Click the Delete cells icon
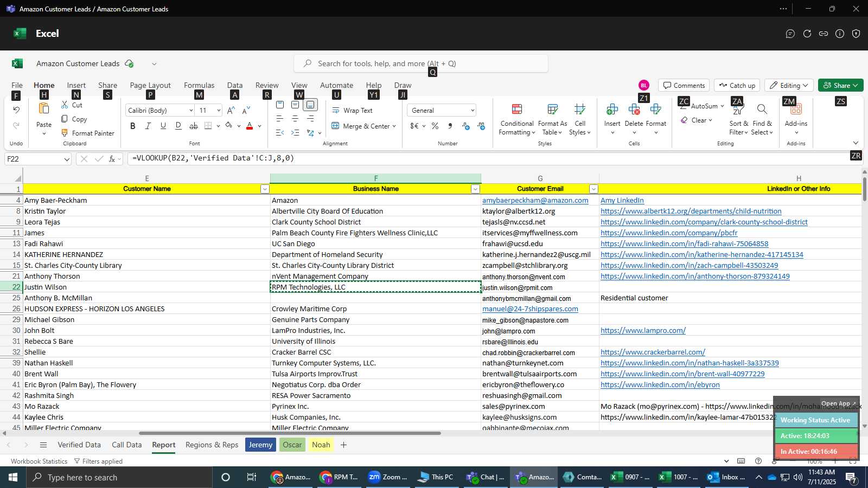The width and height of the screenshot is (868, 488). point(634,110)
